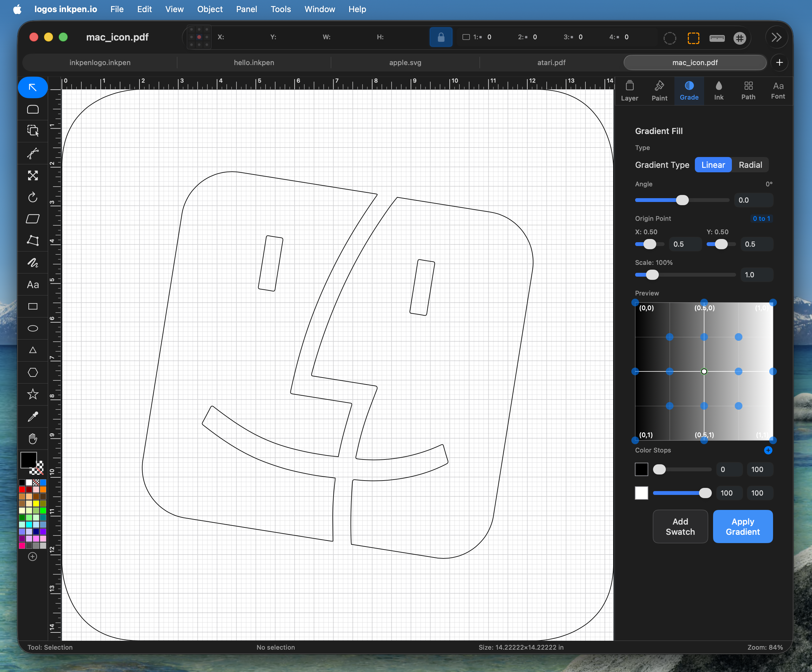
Task: Select the rotate tool
Action: [x=33, y=197]
